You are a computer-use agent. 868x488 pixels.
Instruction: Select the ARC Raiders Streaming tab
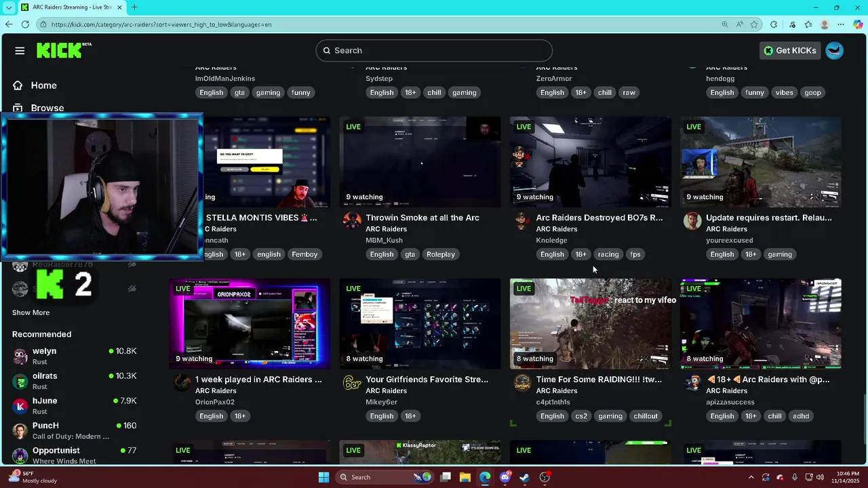point(72,7)
